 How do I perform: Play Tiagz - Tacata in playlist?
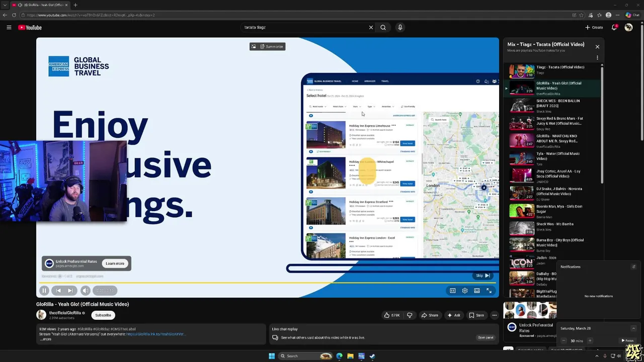pos(552,70)
